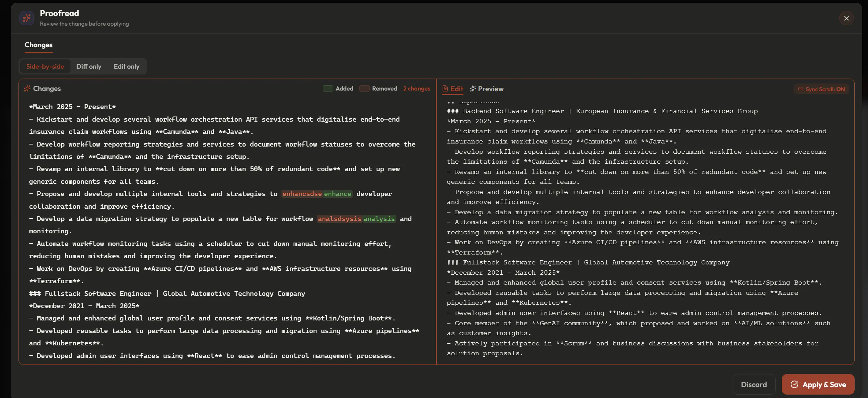
Task: Select the Side-by-side view
Action: [x=45, y=66]
